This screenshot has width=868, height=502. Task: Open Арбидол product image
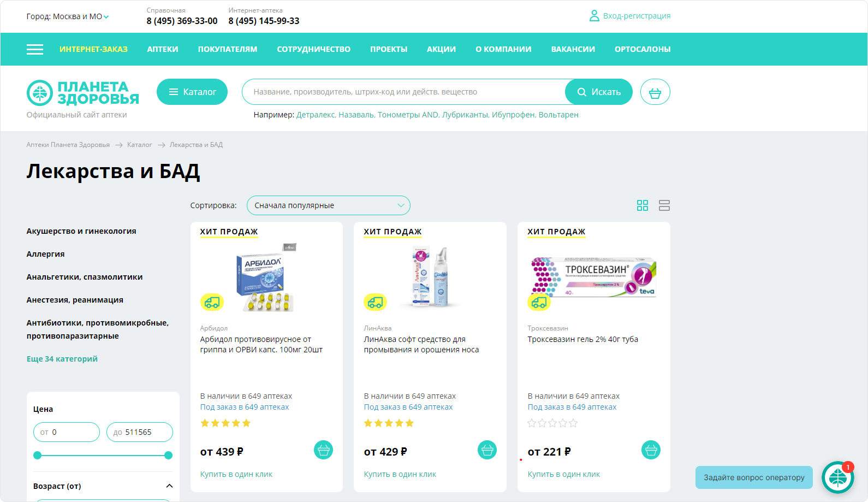point(266,277)
